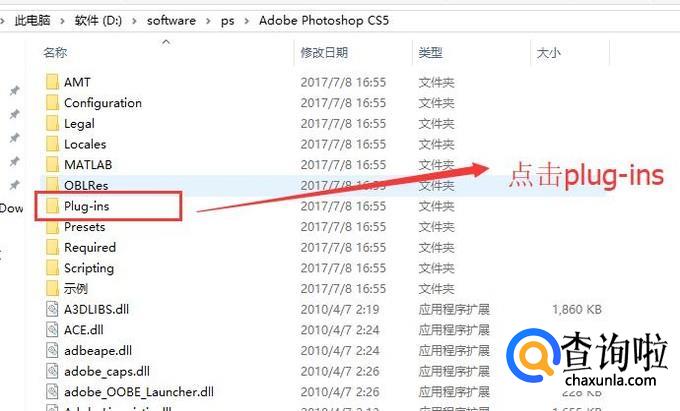Open the Configuration folder
The height and width of the screenshot is (411, 680).
coord(103,103)
